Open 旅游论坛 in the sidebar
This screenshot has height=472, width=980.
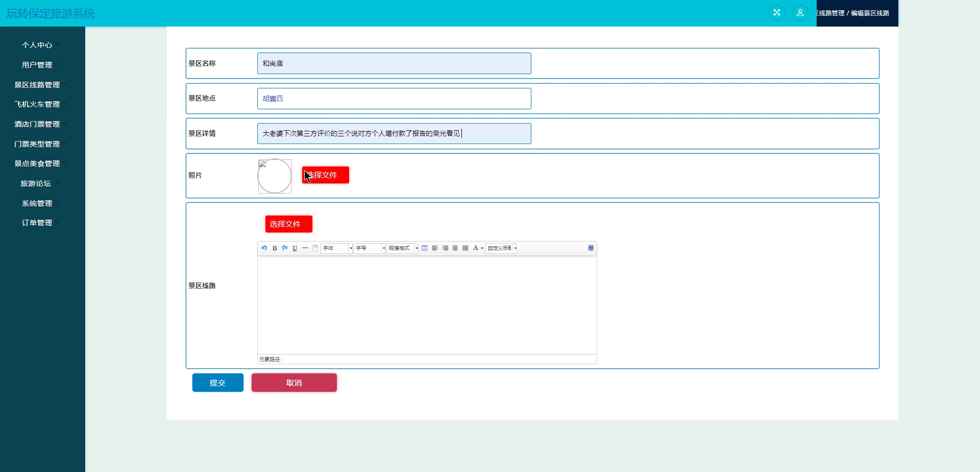(36, 183)
